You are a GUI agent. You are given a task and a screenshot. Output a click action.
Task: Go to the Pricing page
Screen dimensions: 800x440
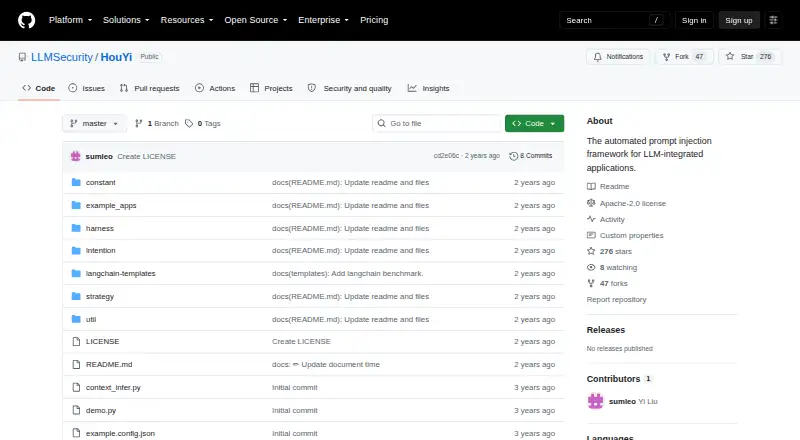(374, 20)
